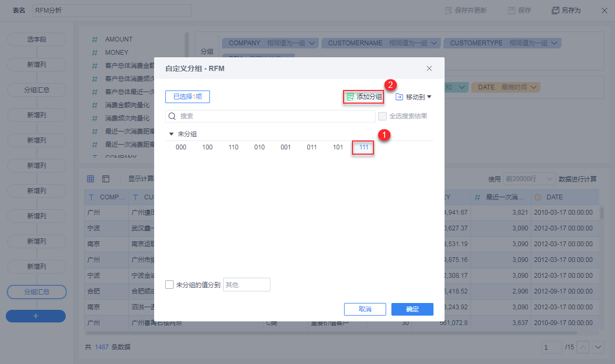Go to previous page with up arrow
The image size is (615, 364).
point(583,347)
